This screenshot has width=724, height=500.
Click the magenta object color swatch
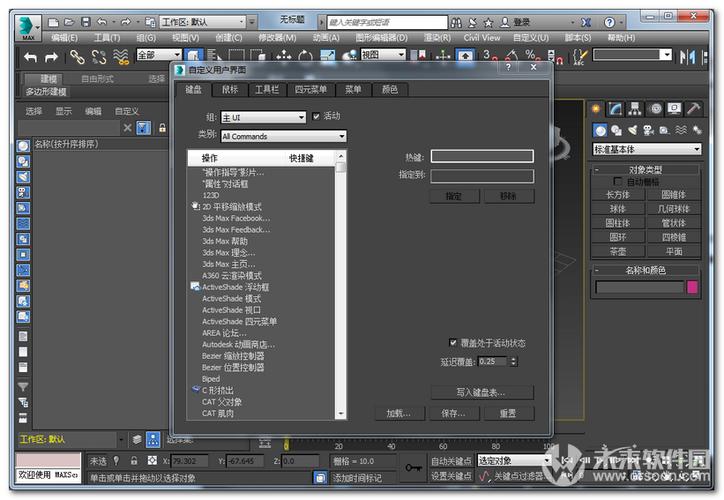point(692,287)
